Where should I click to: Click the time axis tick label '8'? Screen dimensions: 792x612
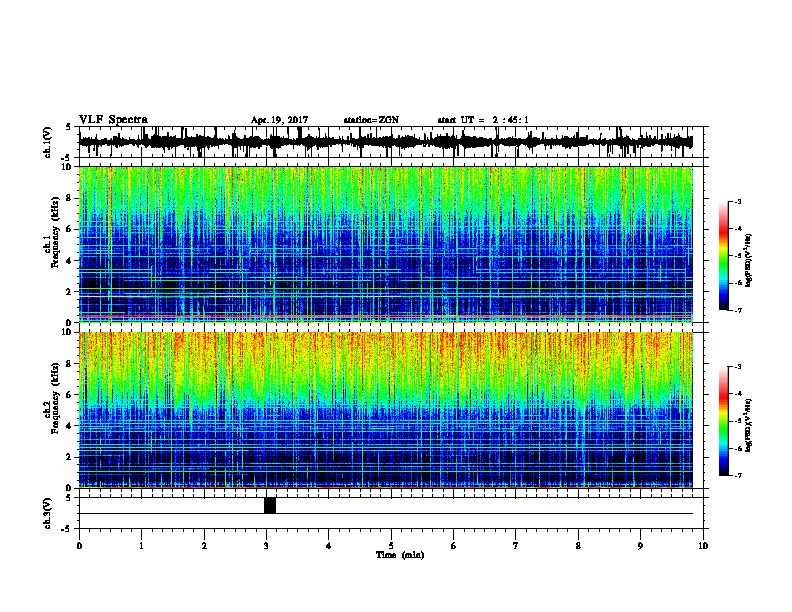click(578, 546)
